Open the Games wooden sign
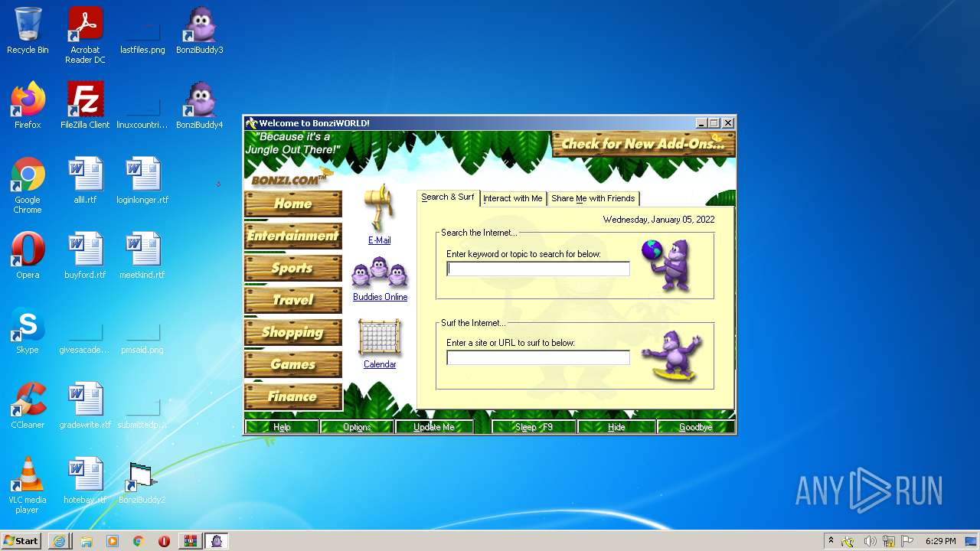The width and height of the screenshot is (980, 551). [x=293, y=365]
